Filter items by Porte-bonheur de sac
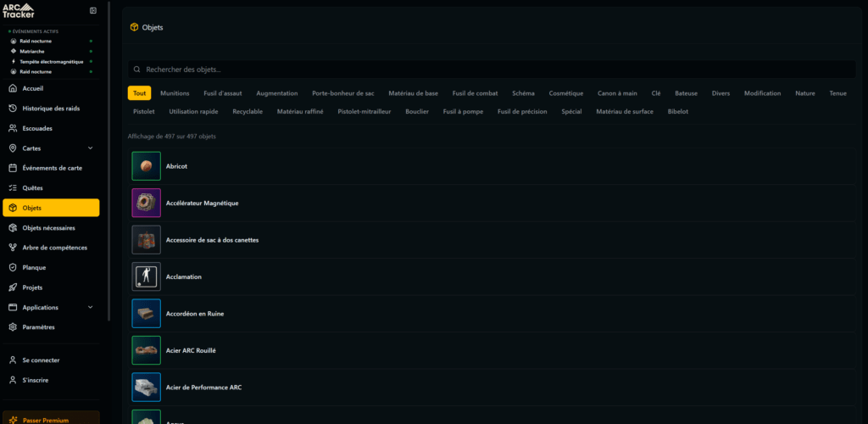Viewport: 868px width, 424px height. pyautogui.click(x=343, y=93)
